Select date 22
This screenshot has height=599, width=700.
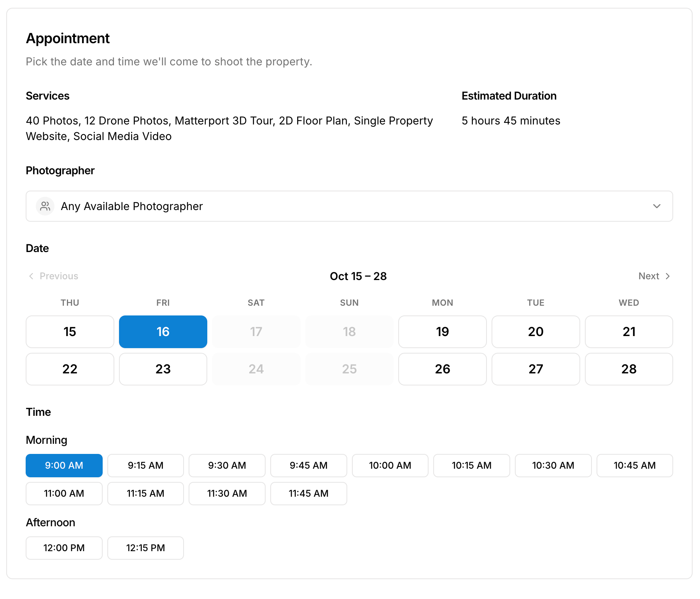pyautogui.click(x=70, y=369)
